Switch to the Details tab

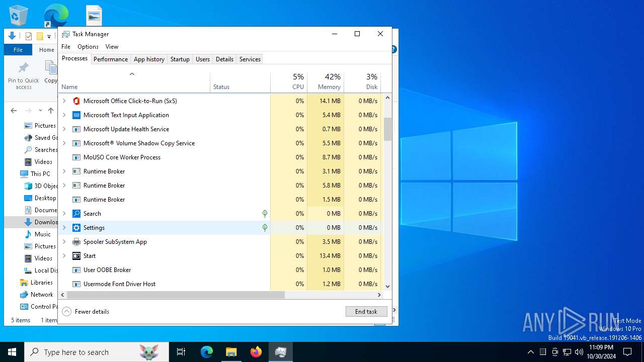(224, 59)
